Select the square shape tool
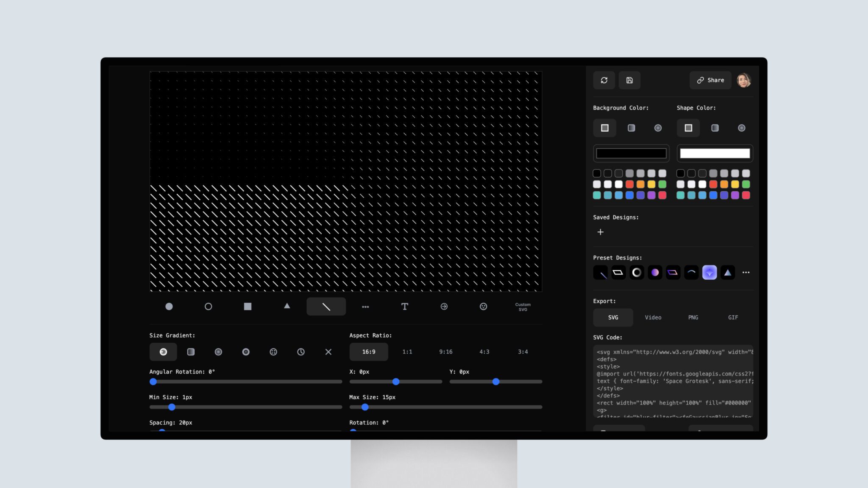868x488 pixels. coord(248,306)
